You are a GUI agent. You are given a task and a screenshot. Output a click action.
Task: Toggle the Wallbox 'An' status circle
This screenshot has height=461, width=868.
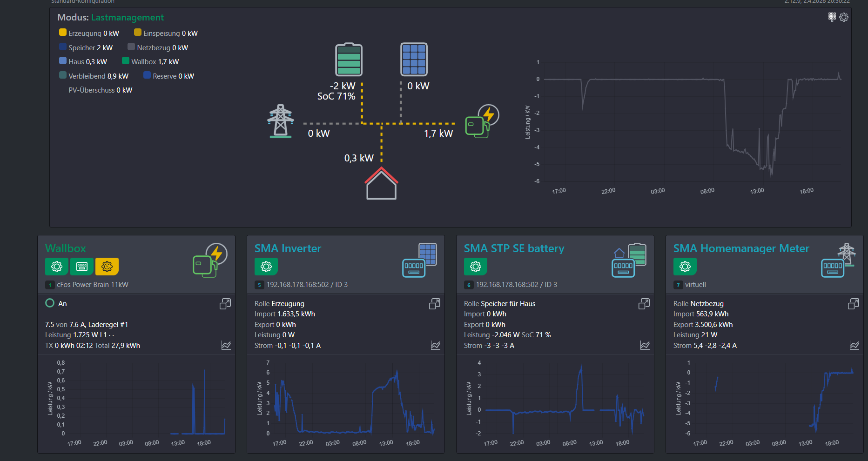click(50, 303)
